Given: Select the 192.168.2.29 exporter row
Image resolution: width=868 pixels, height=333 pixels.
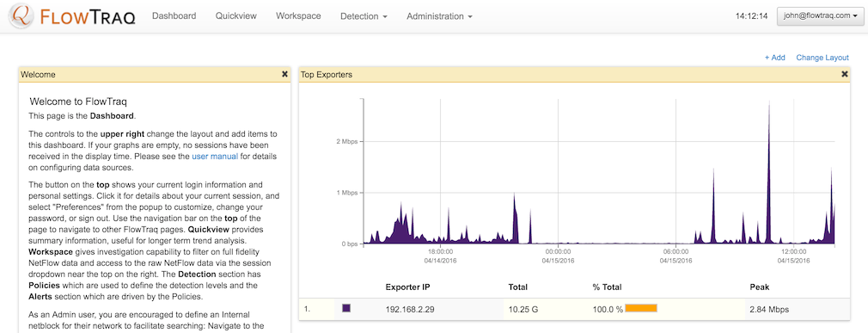Looking at the screenshot, I should tap(574, 309).
